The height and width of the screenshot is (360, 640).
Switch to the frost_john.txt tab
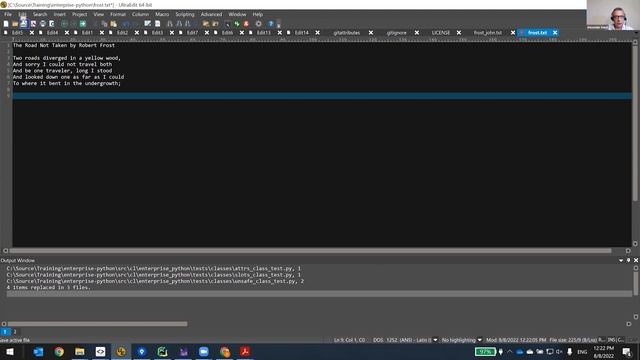click(x=488, y=33)
